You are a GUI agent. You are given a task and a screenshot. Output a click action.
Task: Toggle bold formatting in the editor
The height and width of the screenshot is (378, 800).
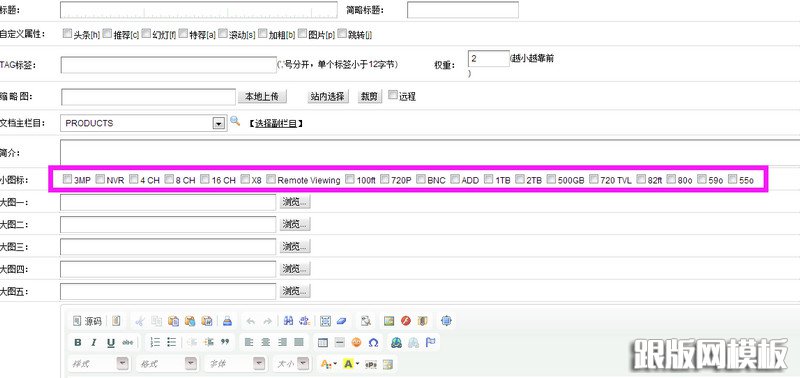pos(78,342)
